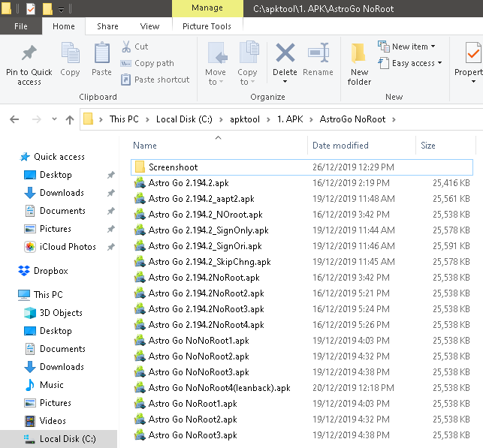483x448 pixels.
Task: Click the Rename icon
Action: click(x=318, y=53)
